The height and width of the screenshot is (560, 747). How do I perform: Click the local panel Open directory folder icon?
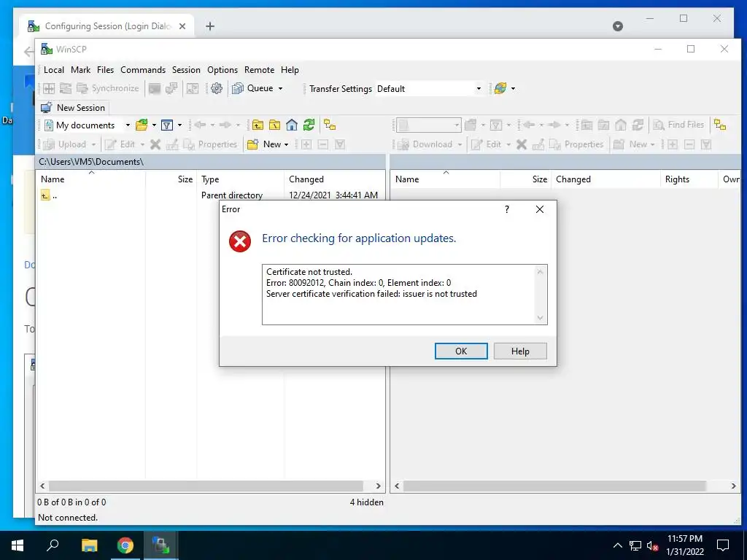[x=142, y=125]
